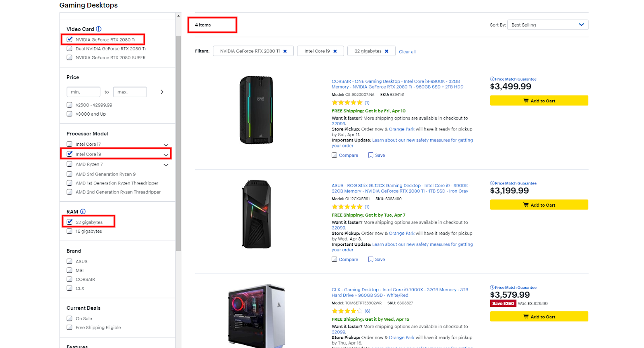Uncheck the Intel Core i9 processor filter
The height and width of the screenshot is (348, 644).
point(70,154)
